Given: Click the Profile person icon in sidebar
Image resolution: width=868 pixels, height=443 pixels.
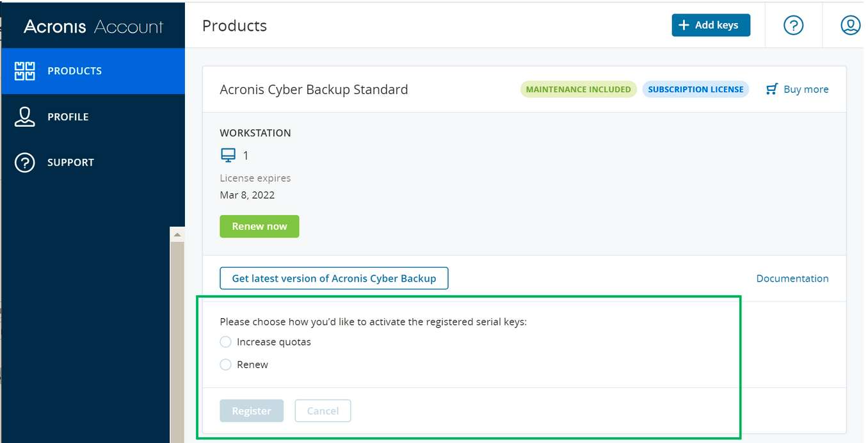Looking at the screenshot, I should [24, 117].
